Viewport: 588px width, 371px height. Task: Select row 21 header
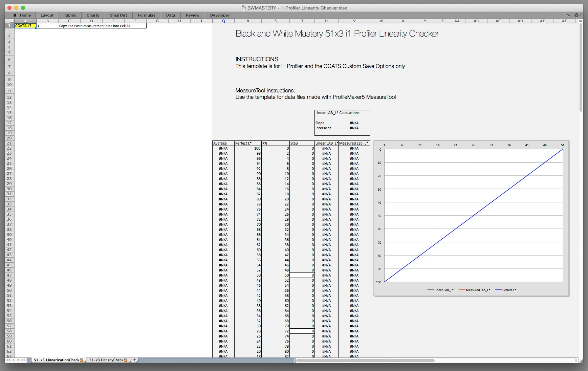[9, 143]
